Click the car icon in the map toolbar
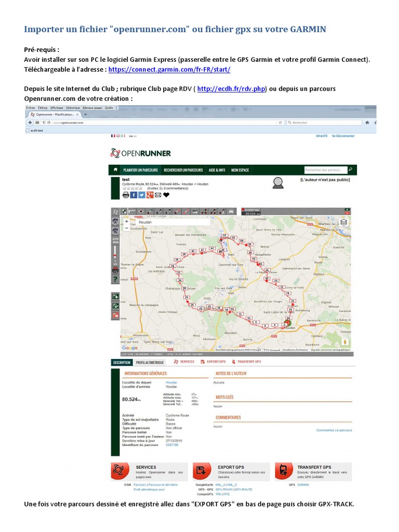 click(x=231, y=212)
